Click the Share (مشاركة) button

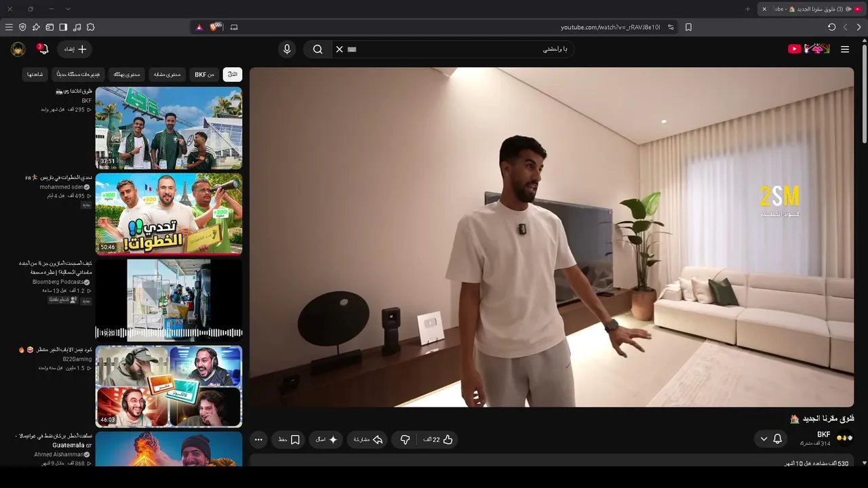[368, 439]
